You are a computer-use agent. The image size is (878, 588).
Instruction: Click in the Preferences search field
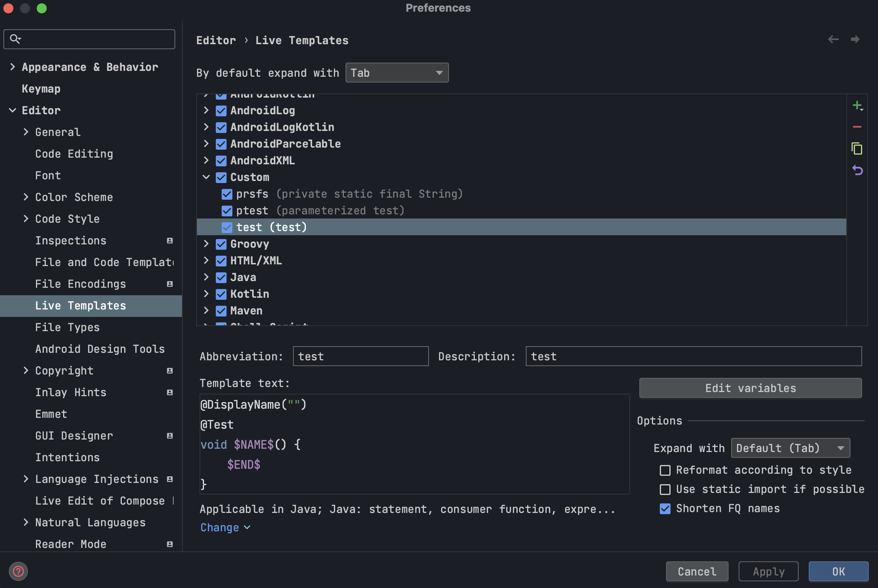pyautogui.click(x=96, y=39)
